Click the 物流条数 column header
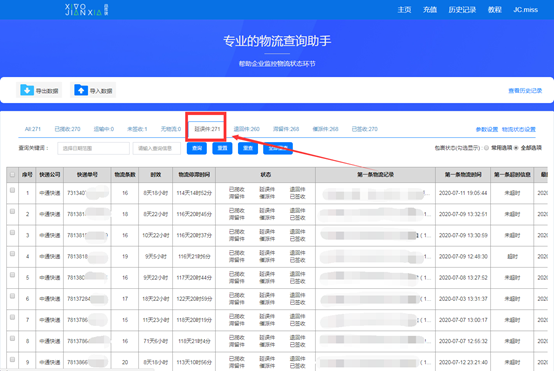554x371 pixels. coord(125,175)
